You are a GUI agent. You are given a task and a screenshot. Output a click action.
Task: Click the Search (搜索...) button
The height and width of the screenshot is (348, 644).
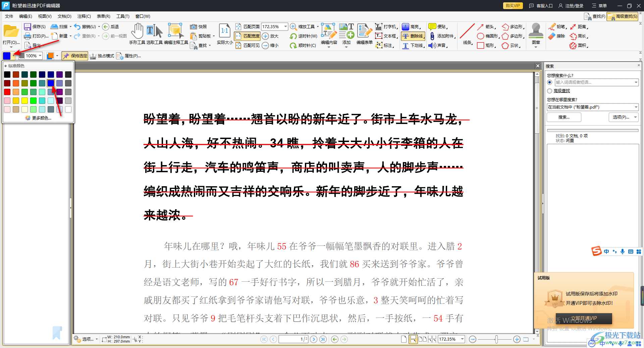coord(564,117)
